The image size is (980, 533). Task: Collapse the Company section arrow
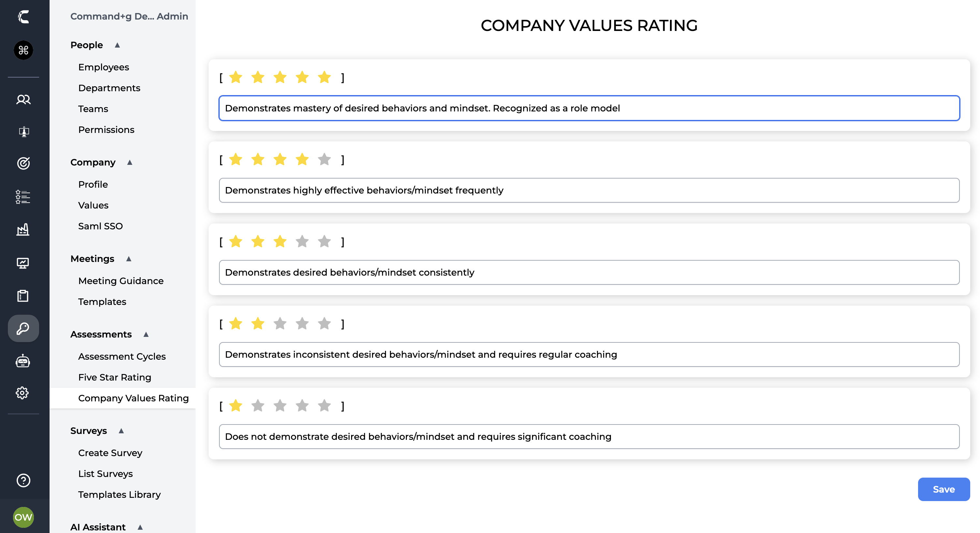[130, 162]
